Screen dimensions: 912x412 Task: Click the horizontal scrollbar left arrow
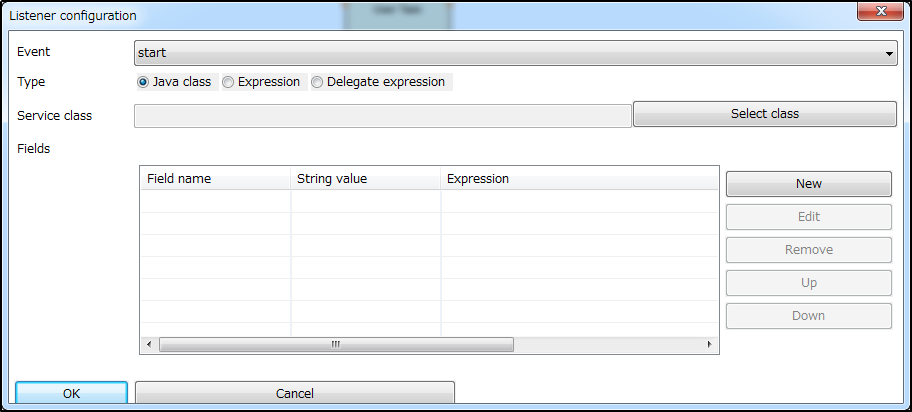149,344
